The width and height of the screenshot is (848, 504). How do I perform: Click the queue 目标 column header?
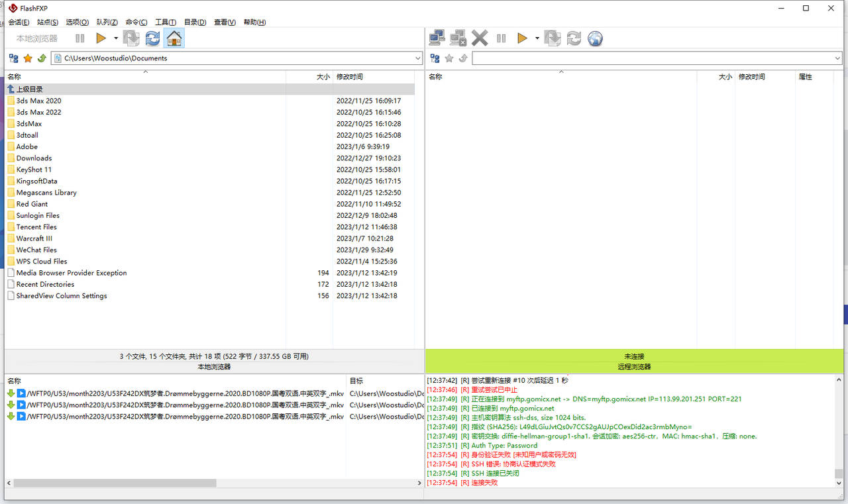click(x=384, y=381)
